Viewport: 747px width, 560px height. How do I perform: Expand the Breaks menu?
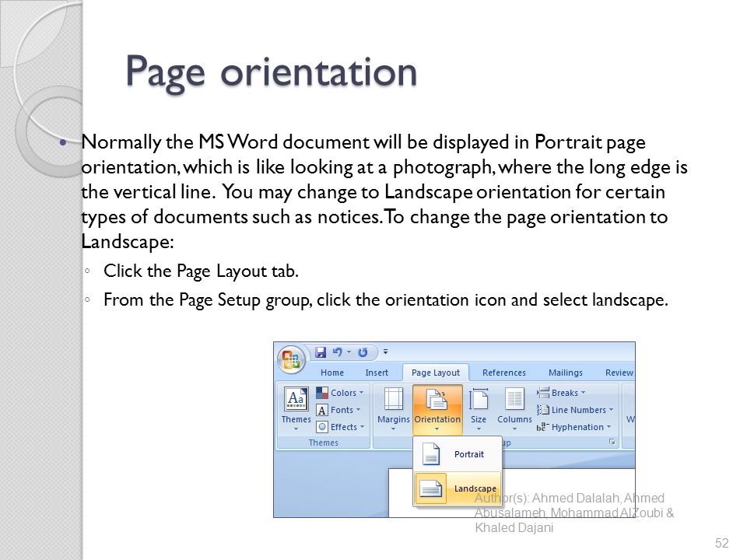pyautogui.click(x=561, y=392)
